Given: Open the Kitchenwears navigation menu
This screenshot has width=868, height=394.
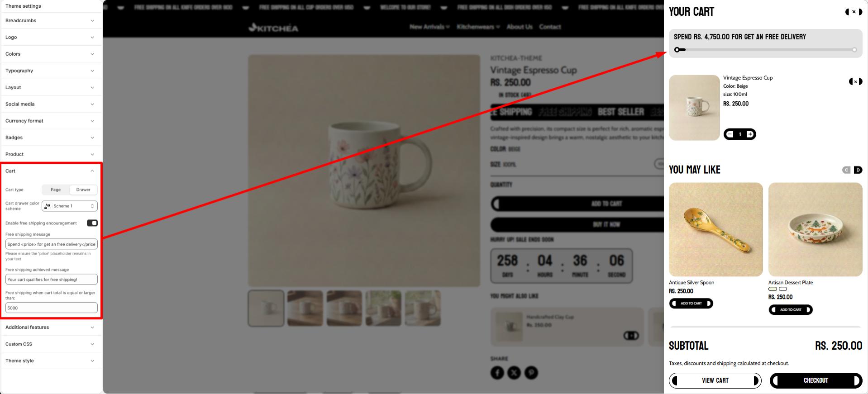Looking at the screenshot, I should [478, 27].
